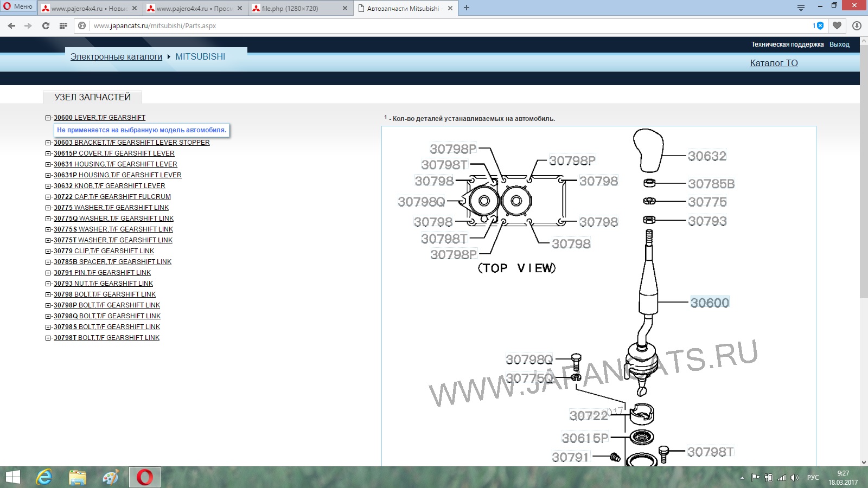Open a new tab with plus button

coord(467,8)
